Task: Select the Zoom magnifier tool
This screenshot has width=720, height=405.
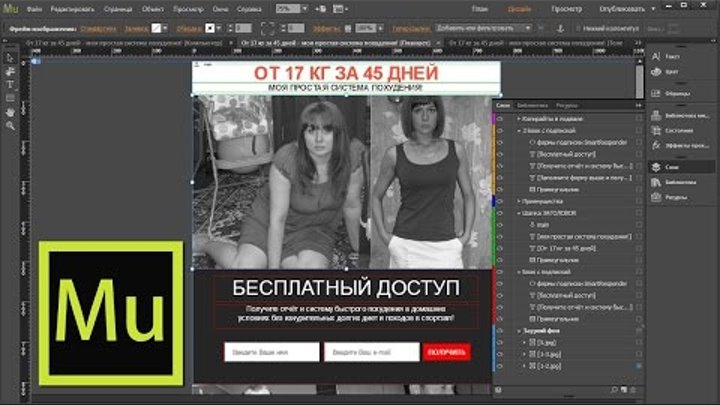Action: click(10, 124)
